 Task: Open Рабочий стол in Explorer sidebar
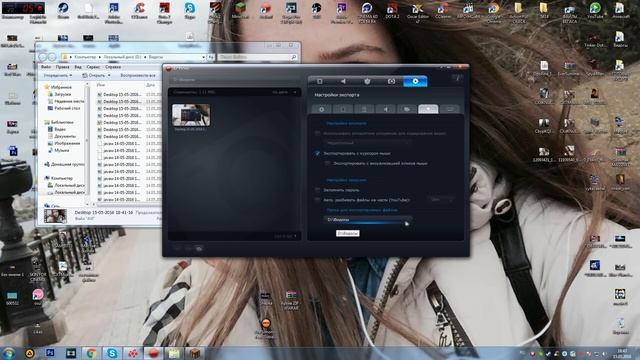click(x=64, y=108)
